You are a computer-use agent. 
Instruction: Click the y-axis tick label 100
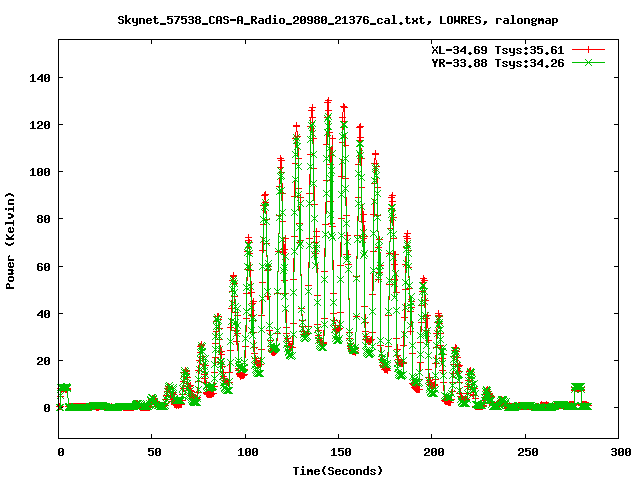point(40,172)
